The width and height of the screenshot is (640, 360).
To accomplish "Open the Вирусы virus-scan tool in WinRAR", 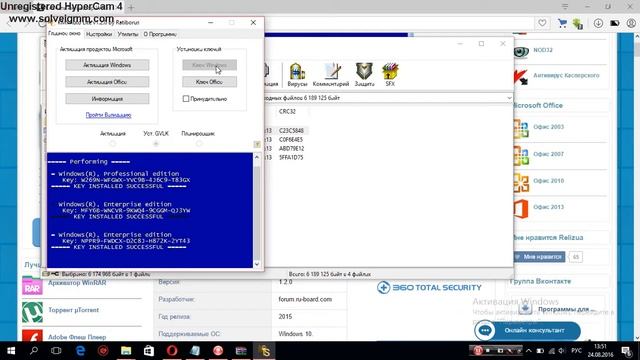I will (297, 75).
